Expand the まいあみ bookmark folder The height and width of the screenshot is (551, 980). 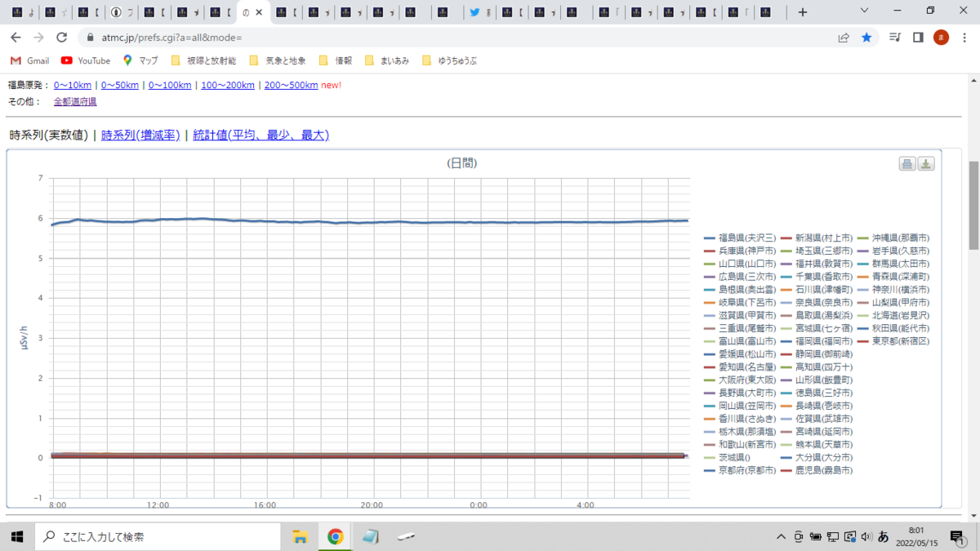click(387, 60)
